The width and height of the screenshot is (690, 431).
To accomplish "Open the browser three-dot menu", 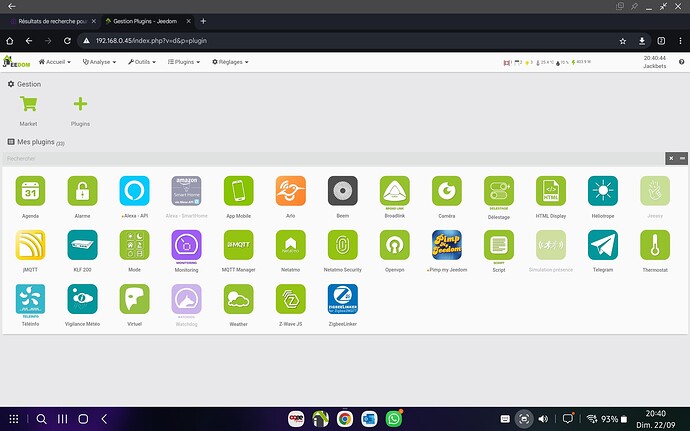I will tap(681, 41).
